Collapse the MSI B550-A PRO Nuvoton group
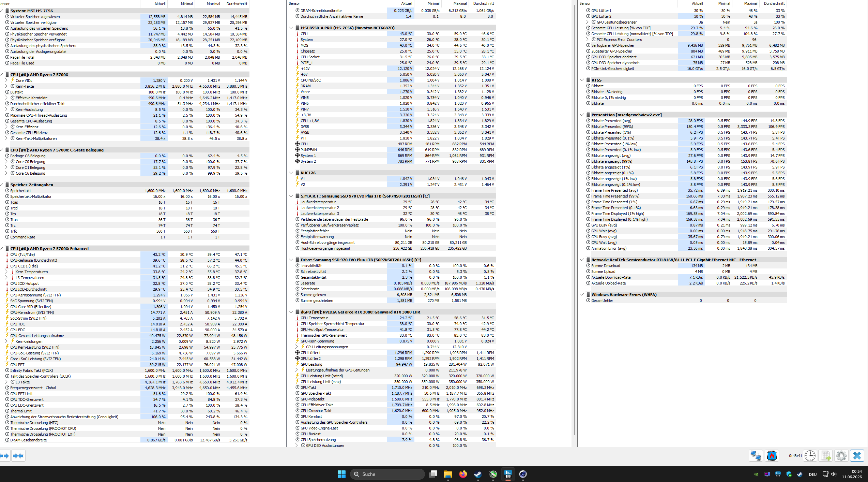 tap(291, 28)
